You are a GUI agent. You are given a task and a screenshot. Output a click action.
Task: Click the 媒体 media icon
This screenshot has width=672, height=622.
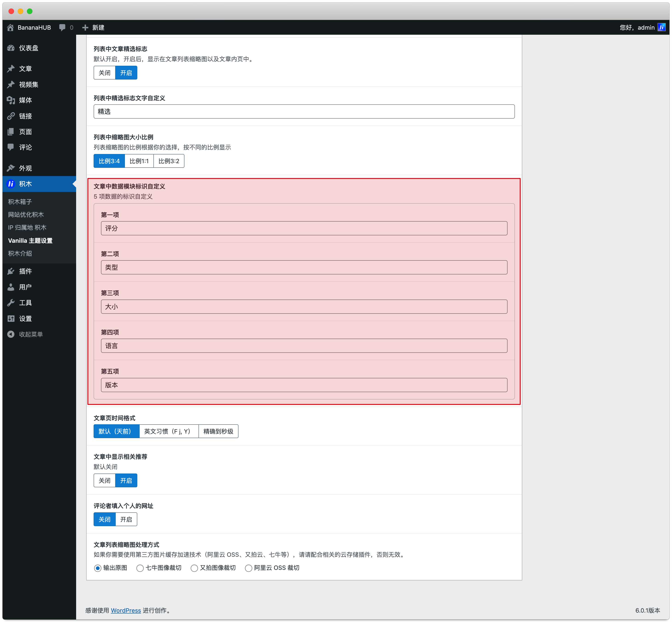[11, 100]
